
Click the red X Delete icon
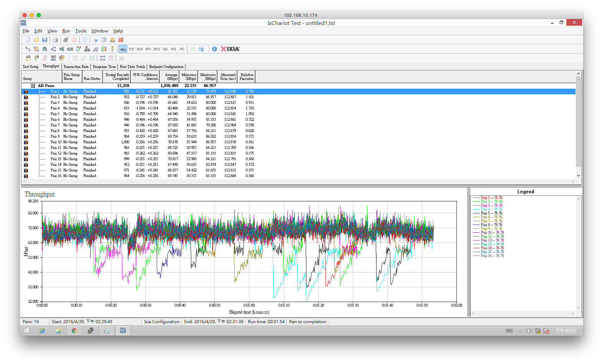(x=121, y=40)
